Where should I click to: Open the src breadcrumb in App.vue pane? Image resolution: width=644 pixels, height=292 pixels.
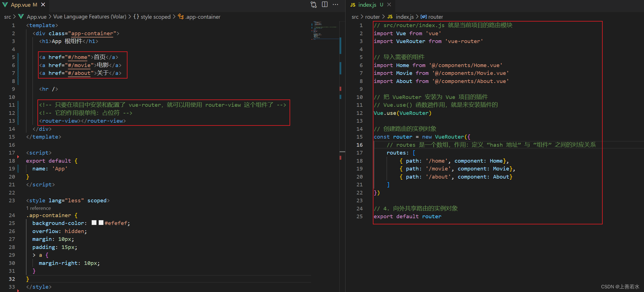click(x=8, y=17)
